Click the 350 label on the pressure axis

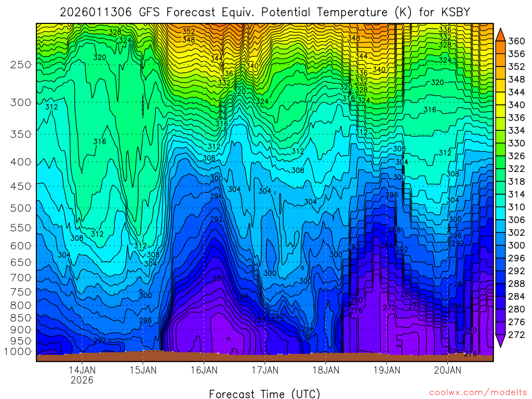coord(21,135)
